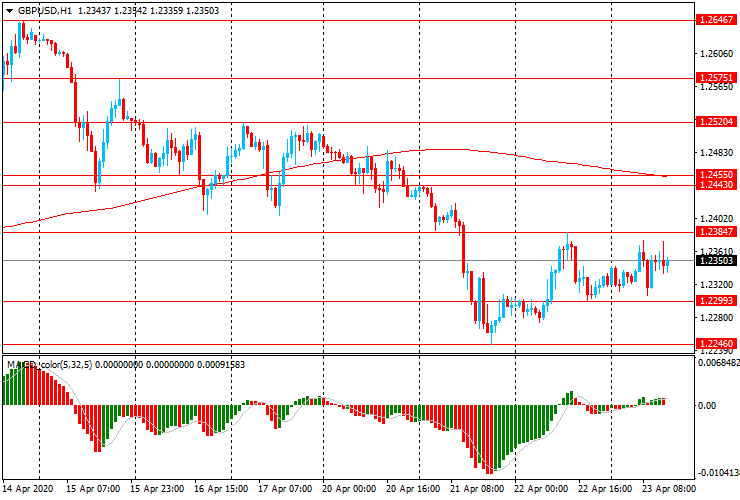Click the MACD zero level 0.00 label
The width and height of the screenshot is (740, 500).
click(x=706, y=406)
